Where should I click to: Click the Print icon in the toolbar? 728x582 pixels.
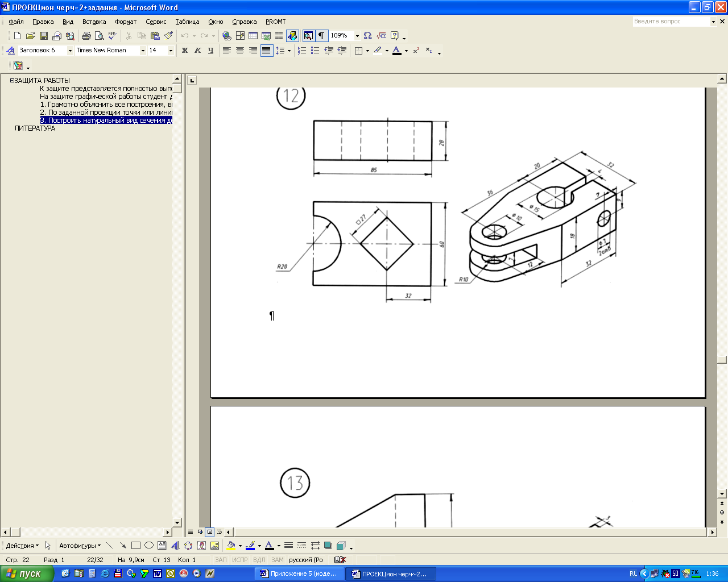[86, 36]
